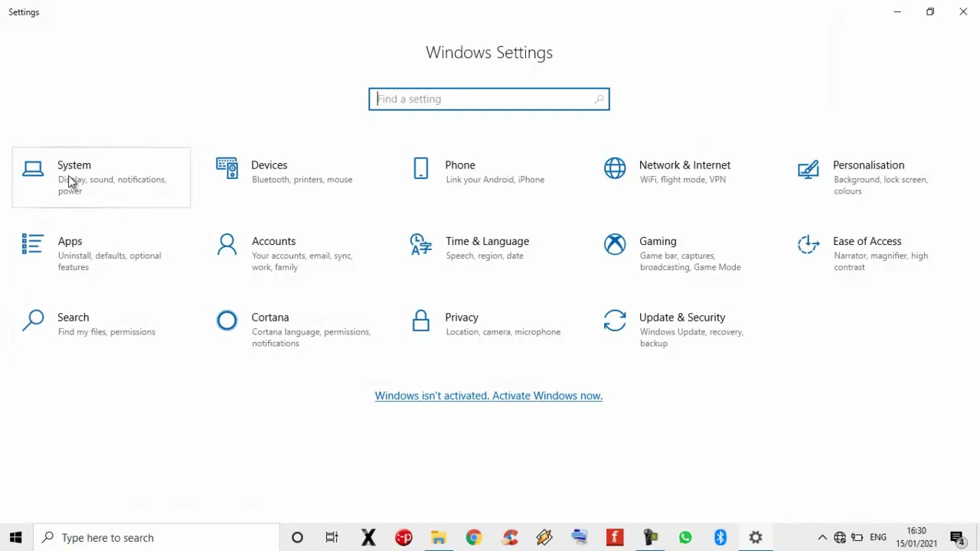The width and height of the screenshot is (980, 551).
Task: Select Ease of Access title
Action: tap(867, 241)
